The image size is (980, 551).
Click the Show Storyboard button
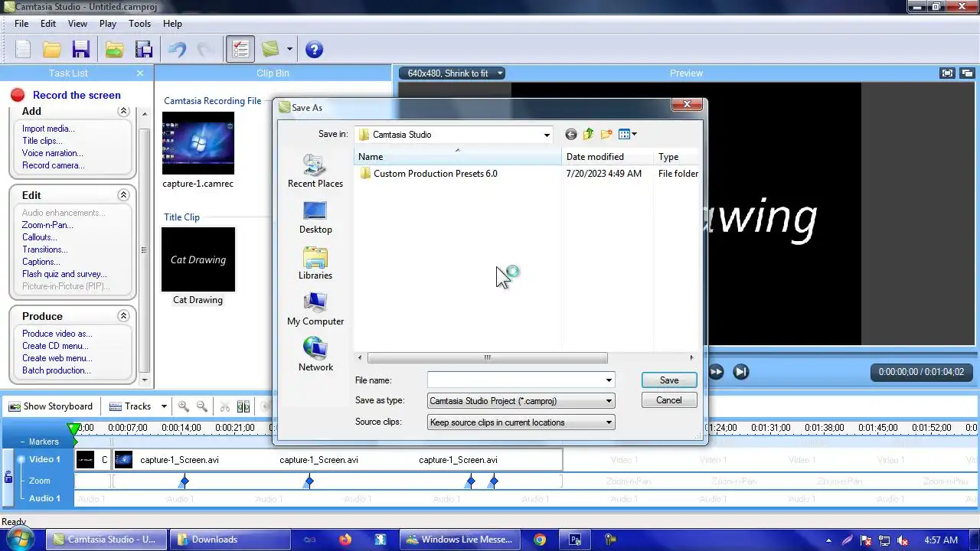[x=51, y=406]
